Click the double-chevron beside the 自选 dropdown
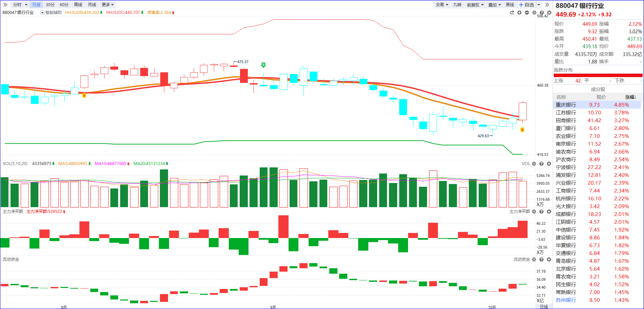The image size is (644, 309). [547, 5]
